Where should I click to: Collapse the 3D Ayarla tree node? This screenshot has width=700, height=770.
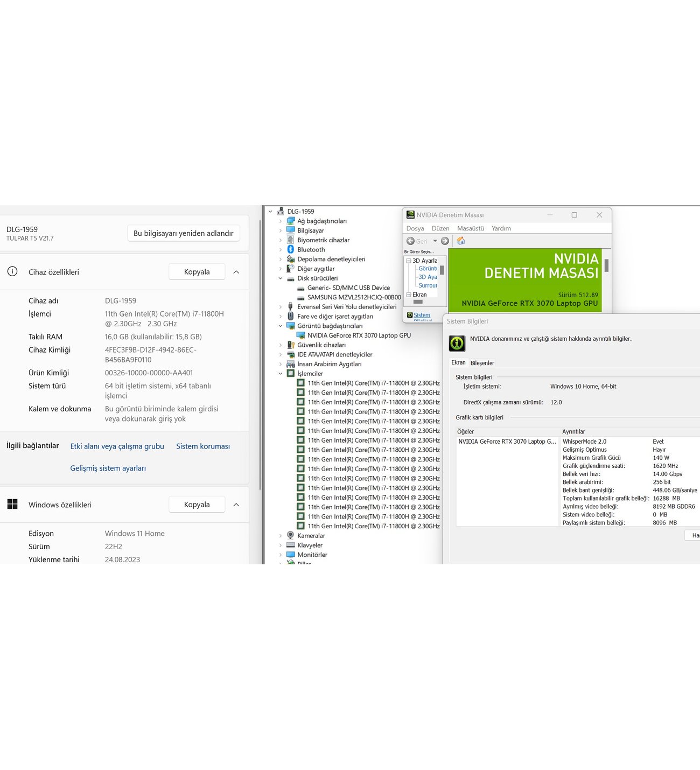click(409, 261)
